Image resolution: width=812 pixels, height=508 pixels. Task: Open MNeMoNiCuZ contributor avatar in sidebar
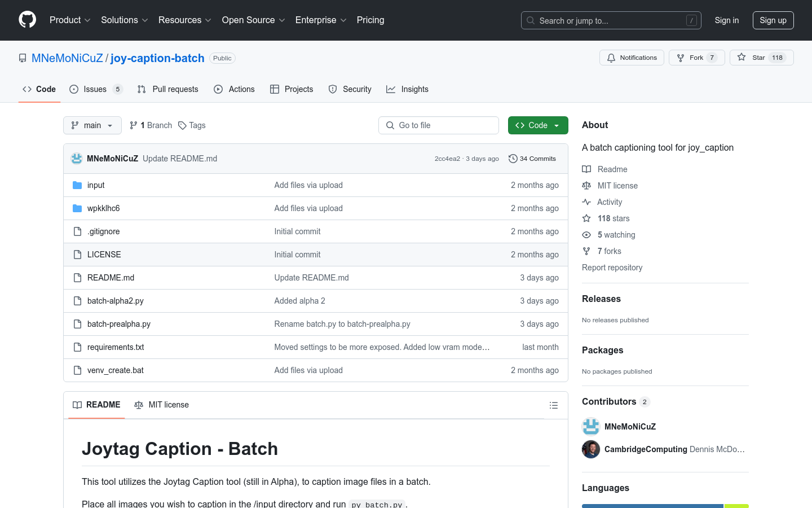point(591,427)
